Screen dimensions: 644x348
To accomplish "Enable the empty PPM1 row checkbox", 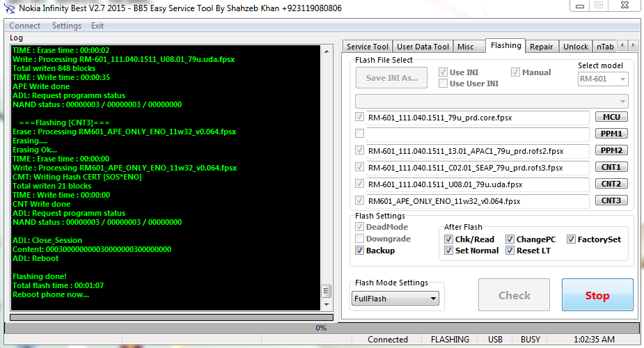I will click(x=359, y=134).
